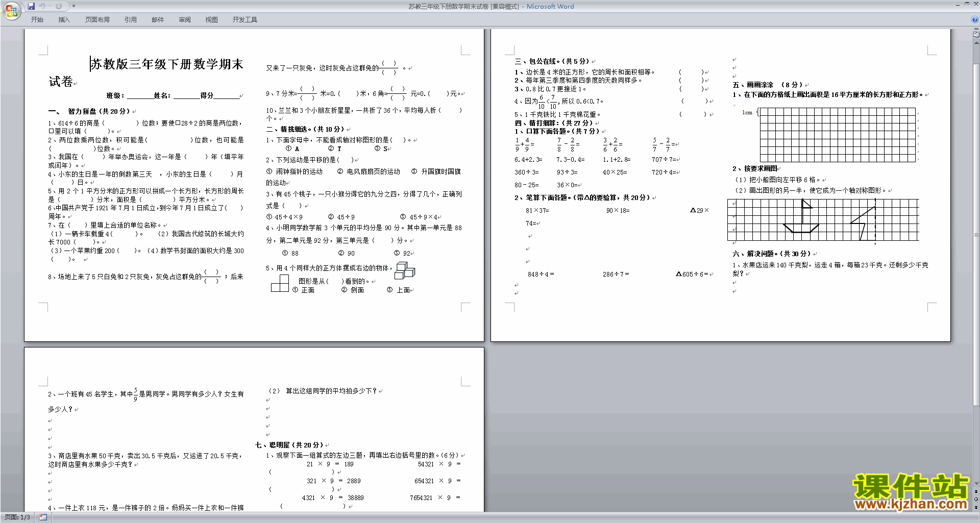Open the 视图 ribbon tab
The width and height of the screenshot is (980, 523).
(x=212, y=20)
